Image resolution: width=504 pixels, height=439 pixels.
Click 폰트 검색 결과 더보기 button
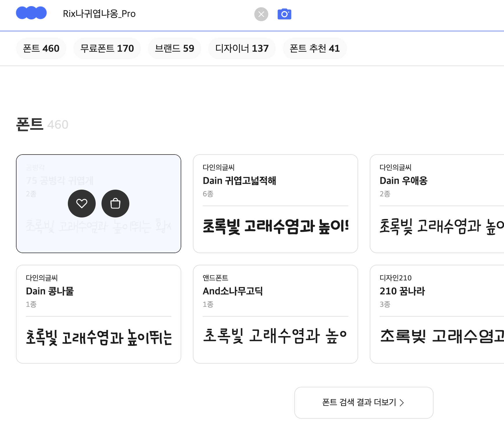pyautogui.click(x=364, y=402)
